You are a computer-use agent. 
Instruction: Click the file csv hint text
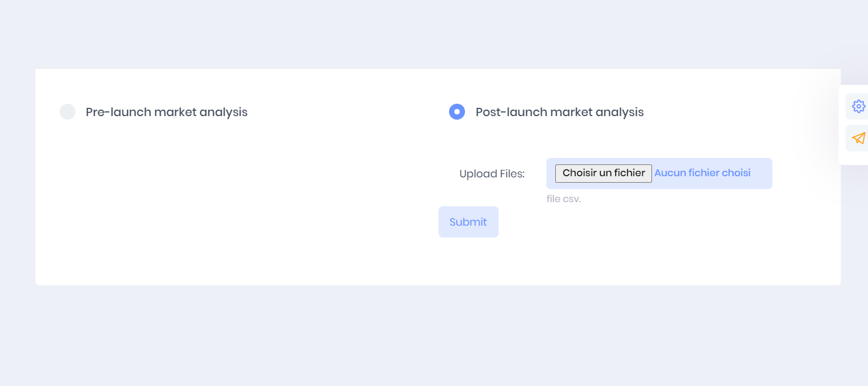564,199
